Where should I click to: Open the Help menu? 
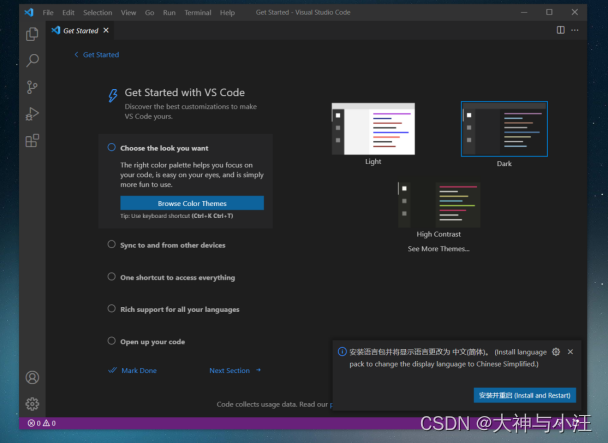[227, 12]
